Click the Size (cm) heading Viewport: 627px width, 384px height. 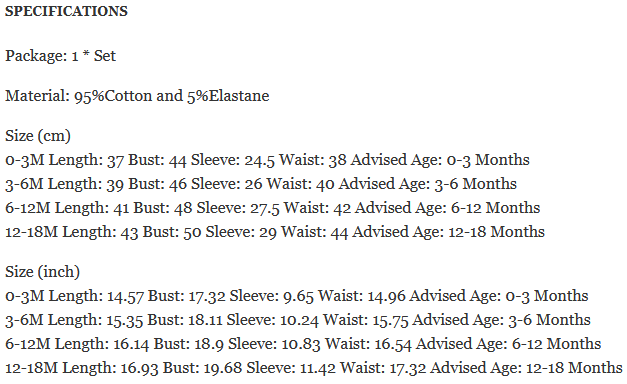pyautogui.click(x=38, y=136)
